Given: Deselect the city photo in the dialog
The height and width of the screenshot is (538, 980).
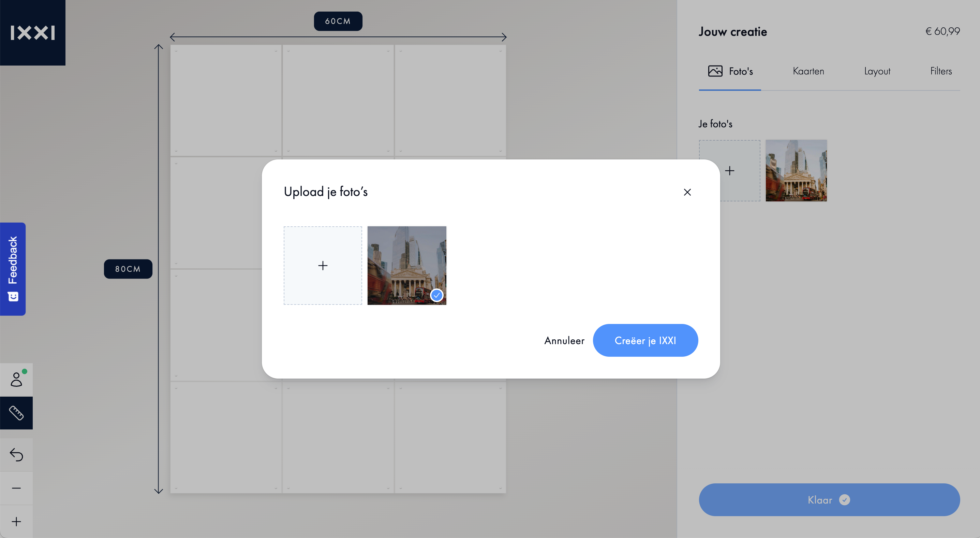Looking at the screenshot, I should [x=407, y=265].
